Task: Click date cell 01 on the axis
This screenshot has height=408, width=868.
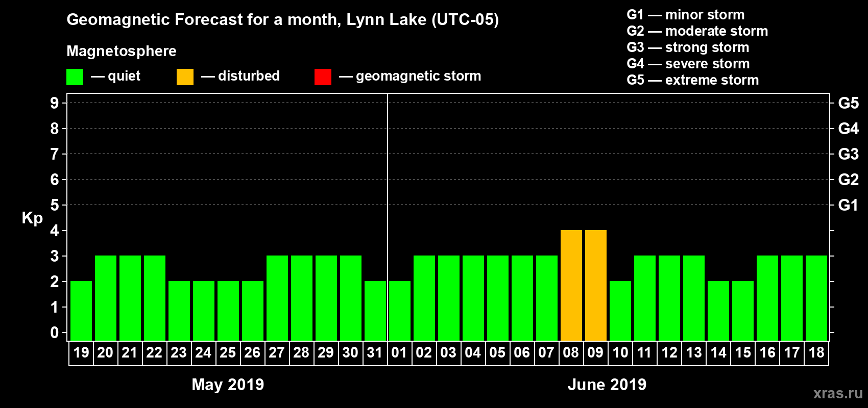Action: 400,353
